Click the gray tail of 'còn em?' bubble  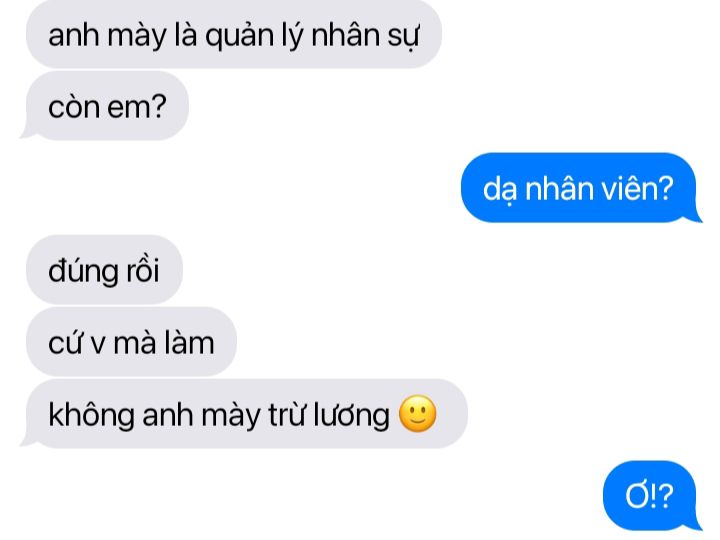pyautogui.click(x=28, y=132)
